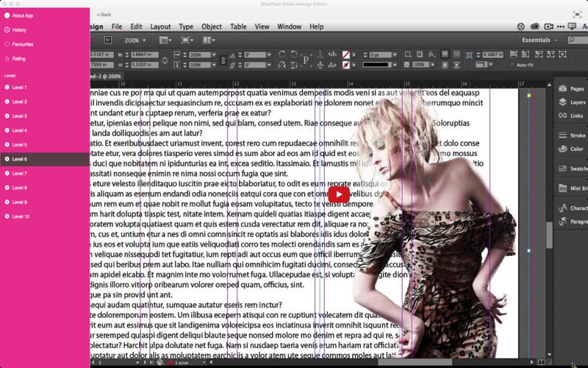Image resolution: width=588 pixels, height=368 pixels.
Task: Open the stroke weight 0 pt dropdown
Action: click(395, 54)
